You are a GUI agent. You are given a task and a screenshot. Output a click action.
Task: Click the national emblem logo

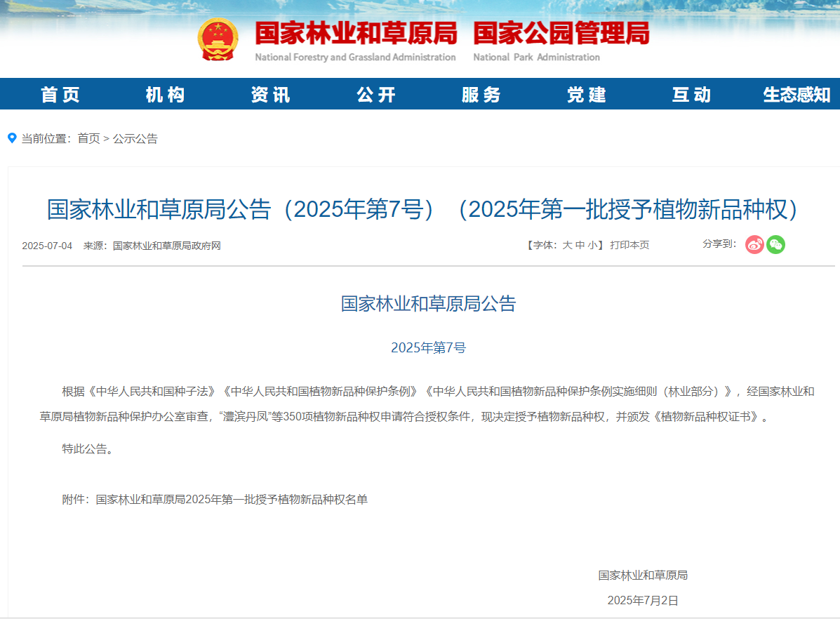pyautogui.click(x=218, y=39)
